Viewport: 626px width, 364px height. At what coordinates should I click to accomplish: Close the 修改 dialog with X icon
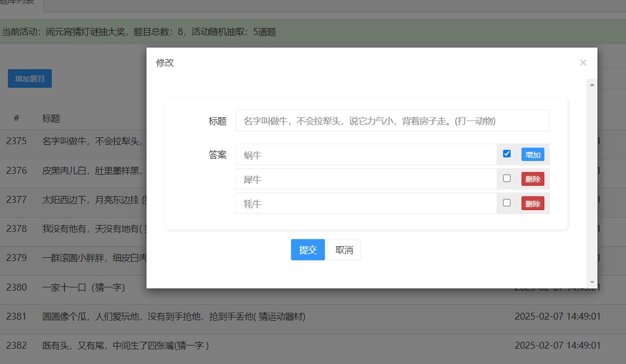[x=583, y=62]
